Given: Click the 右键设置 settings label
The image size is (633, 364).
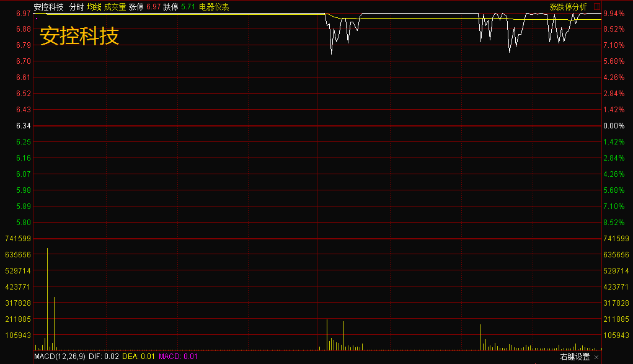Looking at the screenshot, I should click(x=575, y=357).
